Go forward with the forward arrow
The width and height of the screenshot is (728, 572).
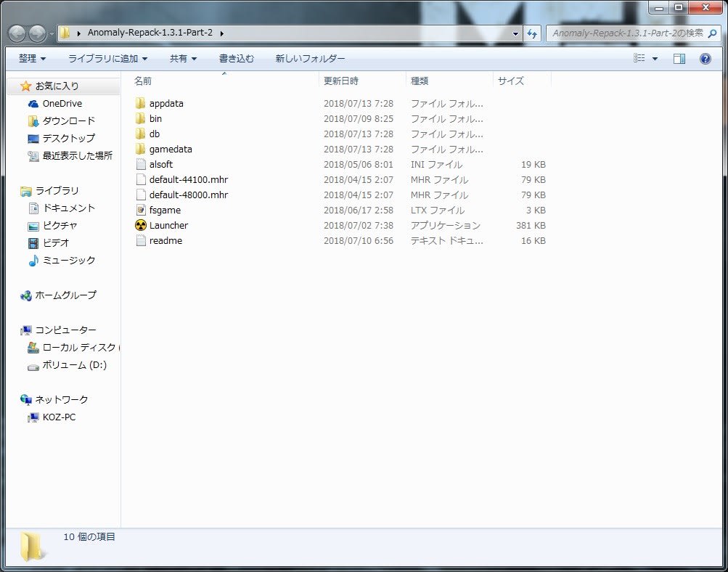[37, 33]
